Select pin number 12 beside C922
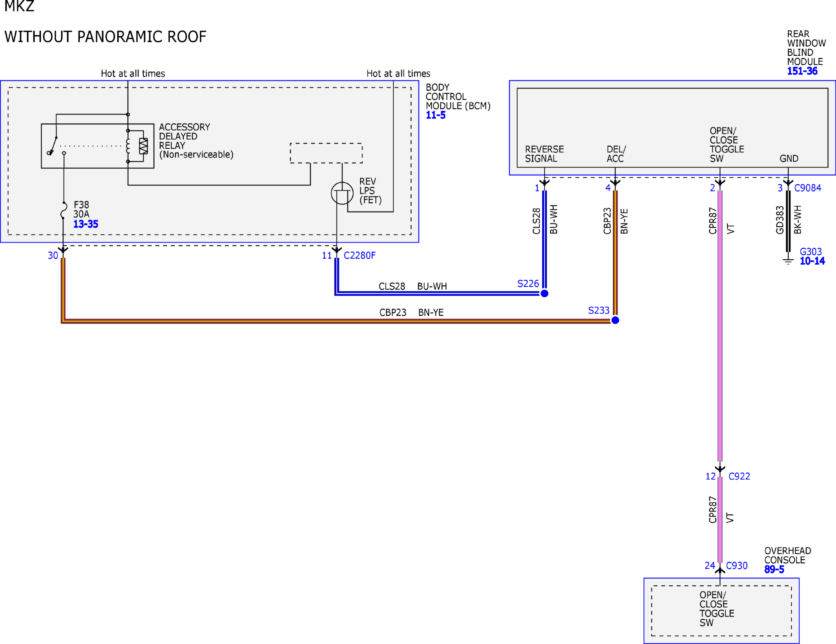The height and width of the screenshot is (644, 836). 711,477
